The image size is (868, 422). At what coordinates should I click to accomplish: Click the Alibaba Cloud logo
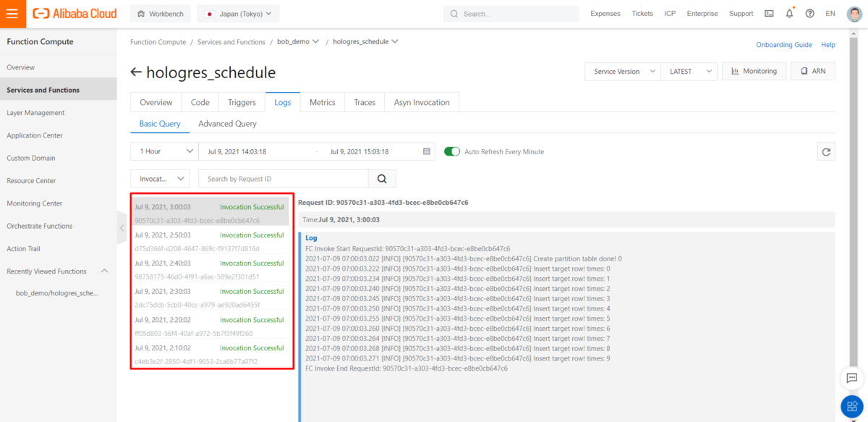(x=75, y=13)
